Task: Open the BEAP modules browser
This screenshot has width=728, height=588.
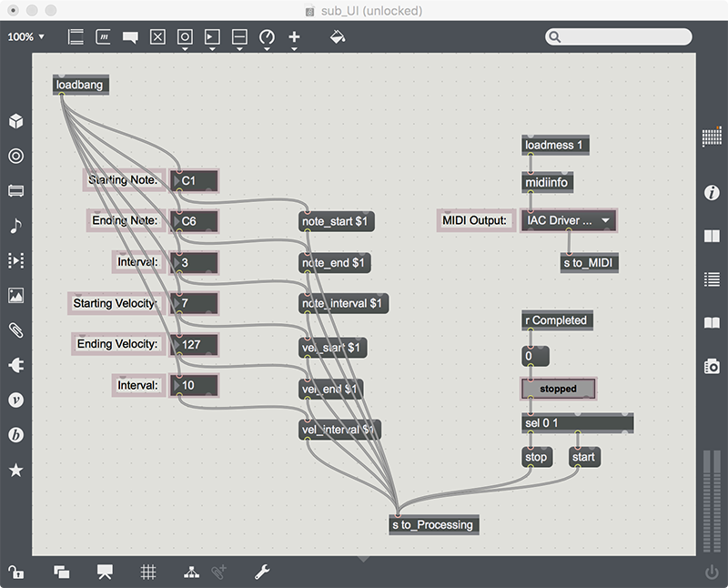Action: click(16, 435)
